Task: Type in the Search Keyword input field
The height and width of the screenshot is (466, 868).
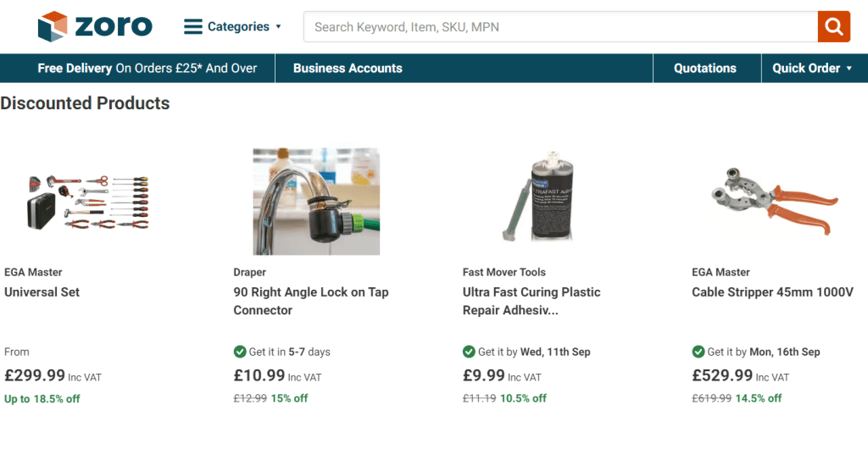Action: point(559,27)
